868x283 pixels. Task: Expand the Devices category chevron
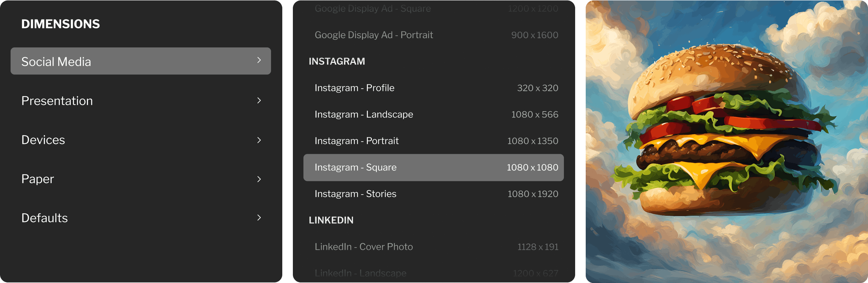coord(259,140)
